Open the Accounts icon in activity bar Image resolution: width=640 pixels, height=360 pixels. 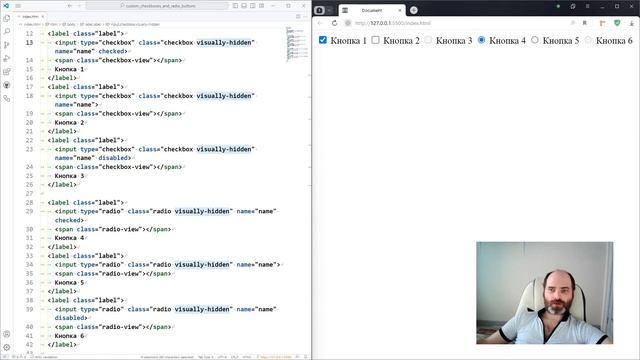[x=7, y=334]
